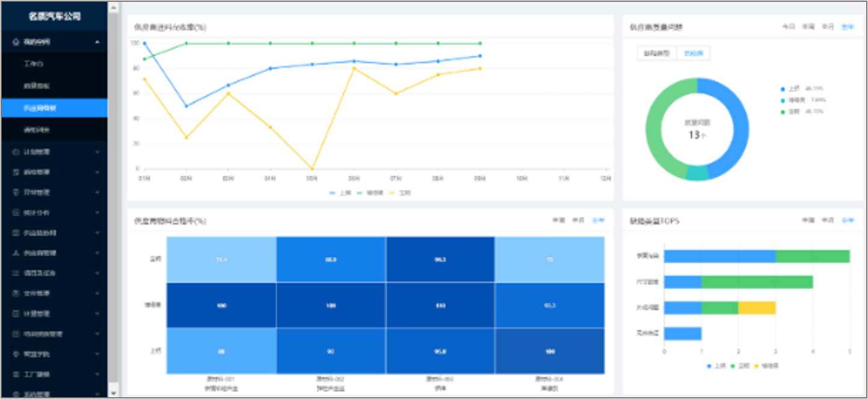Expand the 计划管理 submenu chevron

pos(98,152)
